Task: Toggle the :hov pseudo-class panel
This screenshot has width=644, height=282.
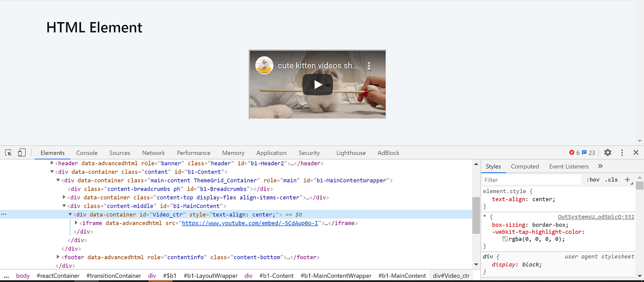Action: pyautogui.click(x=593, y=180)
